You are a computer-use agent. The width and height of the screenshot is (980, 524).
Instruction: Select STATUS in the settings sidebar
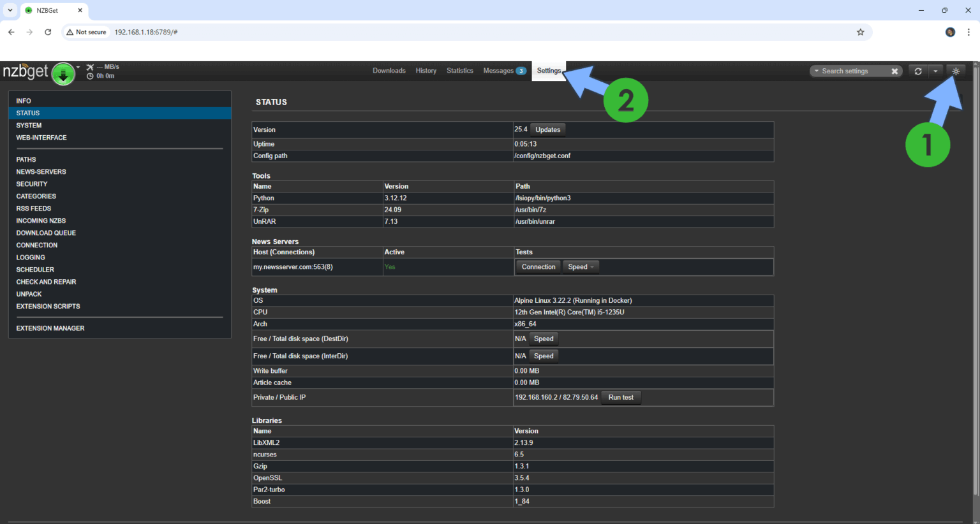pos(120,113)
